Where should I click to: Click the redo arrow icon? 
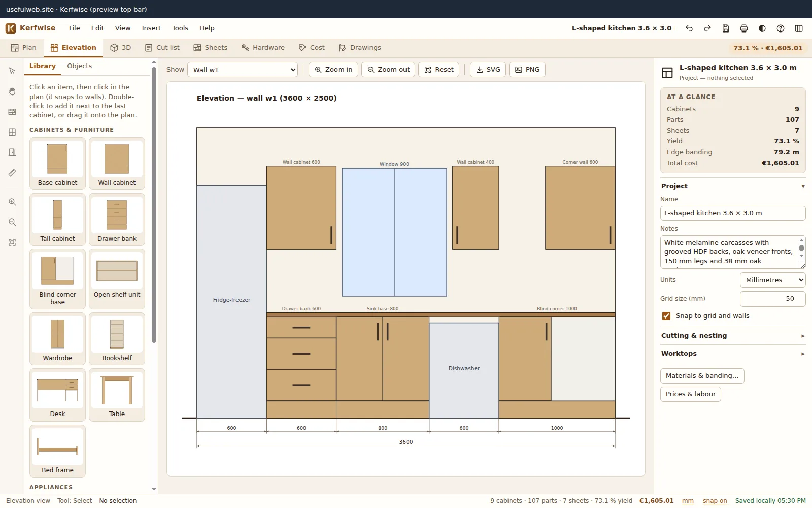pos(707,28)
